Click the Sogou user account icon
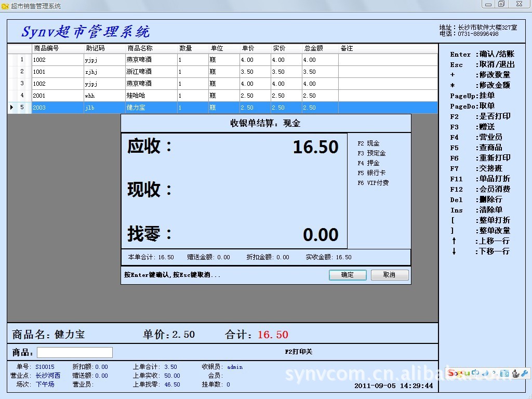532x399 pixels. click(515, 373)
